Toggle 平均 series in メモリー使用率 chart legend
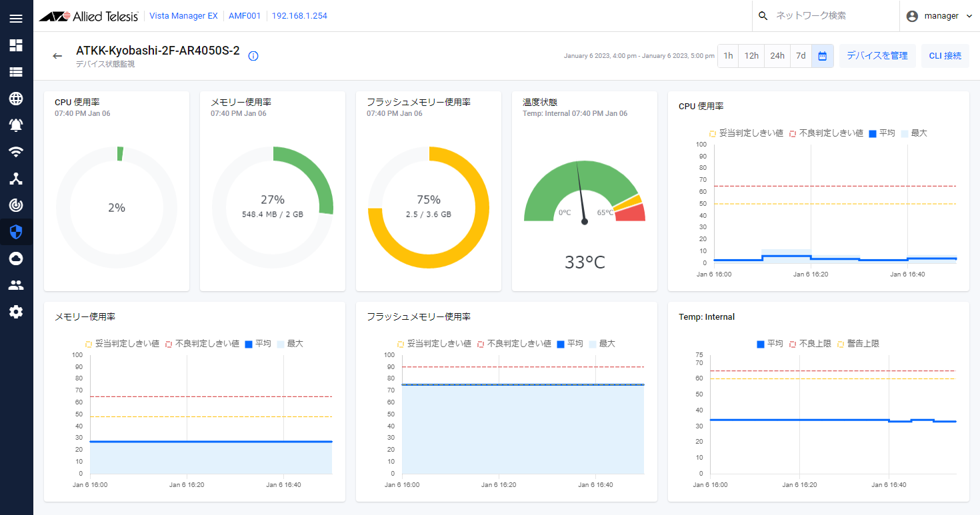980x515 pixels. pyautogui.click(x=257, y=344)
